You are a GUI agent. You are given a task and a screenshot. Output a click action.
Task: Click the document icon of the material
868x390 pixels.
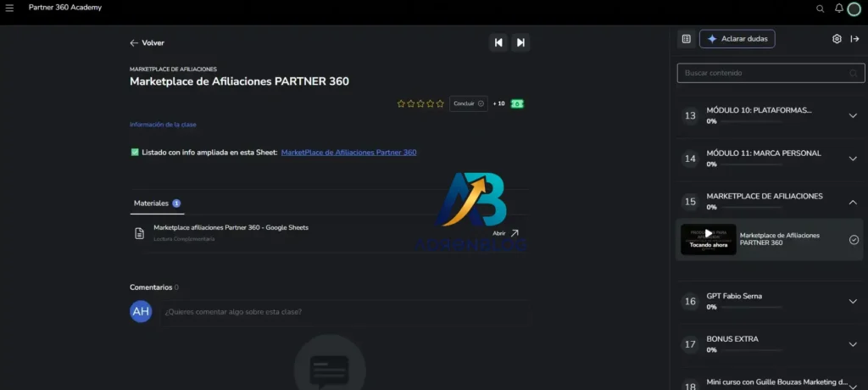pos(140,233)
